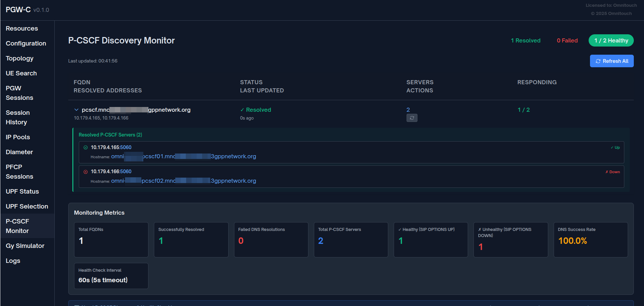Click the Down status indicator for pcscf02

tap(612, 172)
